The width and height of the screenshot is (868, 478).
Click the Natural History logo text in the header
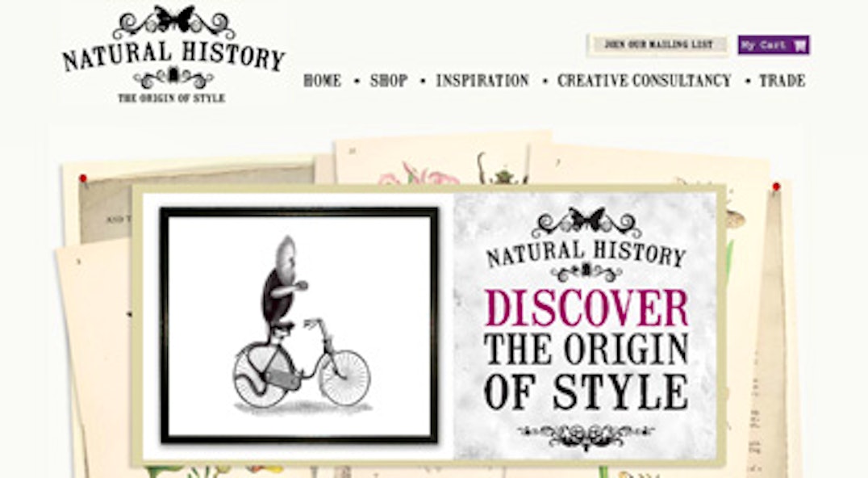[173, 57]
